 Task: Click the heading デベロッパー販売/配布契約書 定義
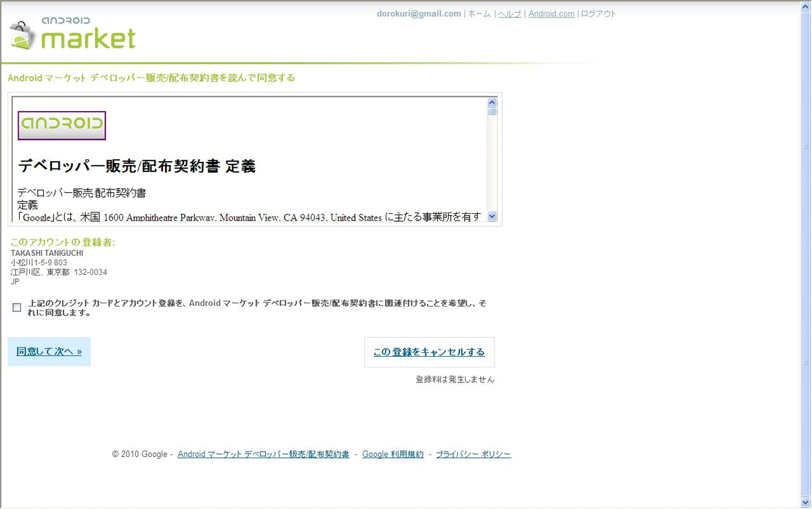[137, 166]
